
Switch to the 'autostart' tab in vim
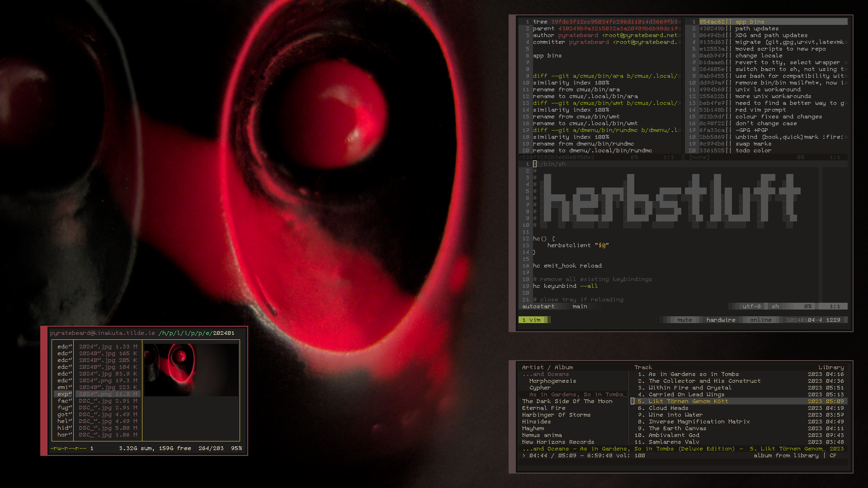click(538, 306)
